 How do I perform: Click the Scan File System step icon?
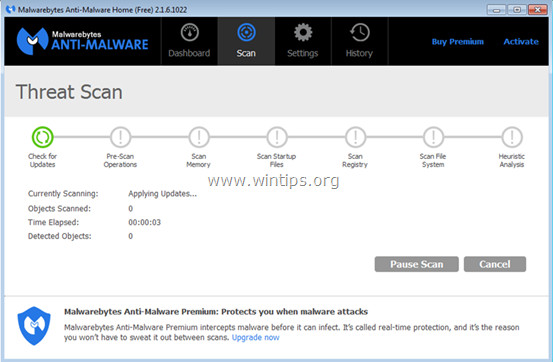pos(433,137)
